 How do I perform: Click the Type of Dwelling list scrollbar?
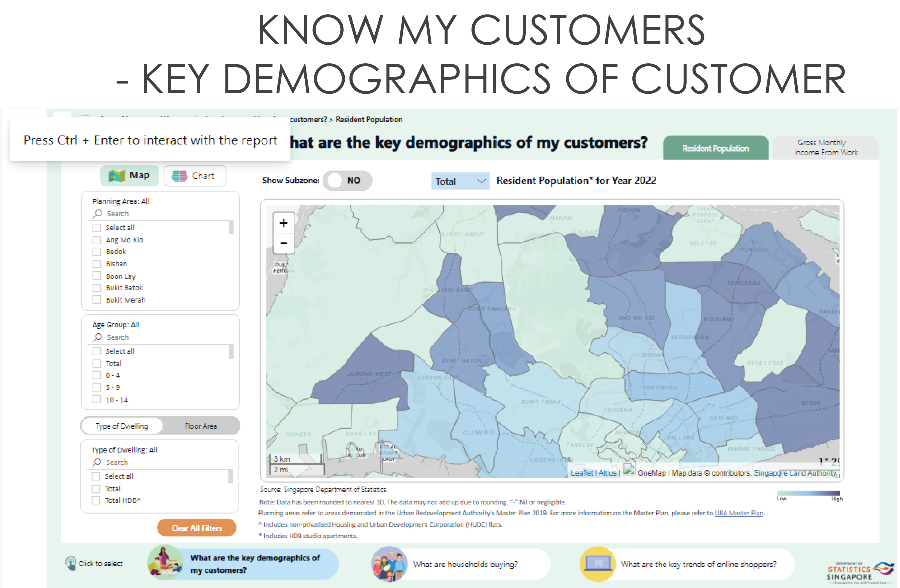coord(230,476)
